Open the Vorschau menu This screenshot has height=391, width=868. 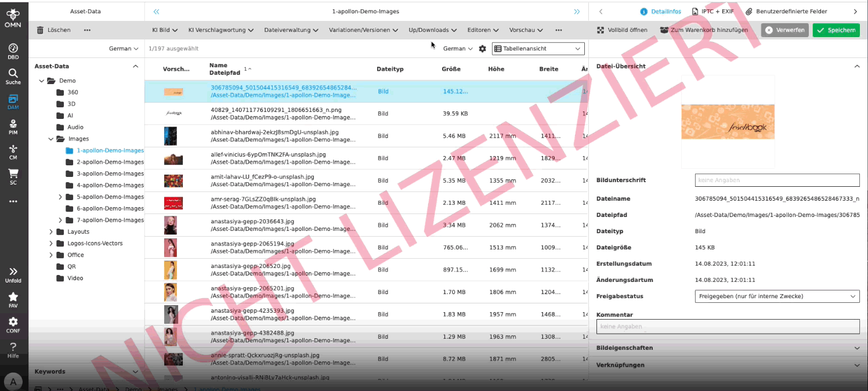tap(526, 30)
